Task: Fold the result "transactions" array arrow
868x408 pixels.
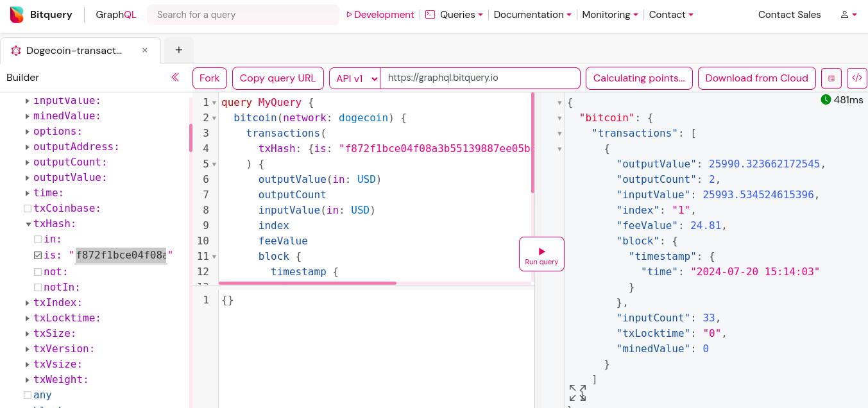Action: coord(559,133)
